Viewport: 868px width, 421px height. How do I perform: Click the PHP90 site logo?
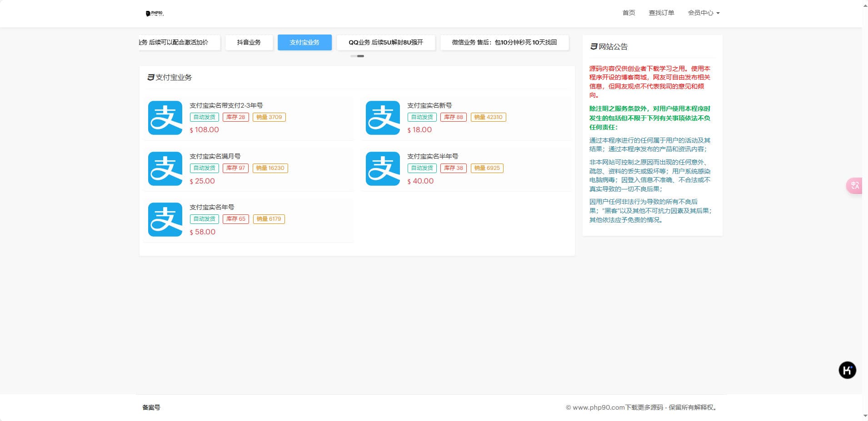155,14
